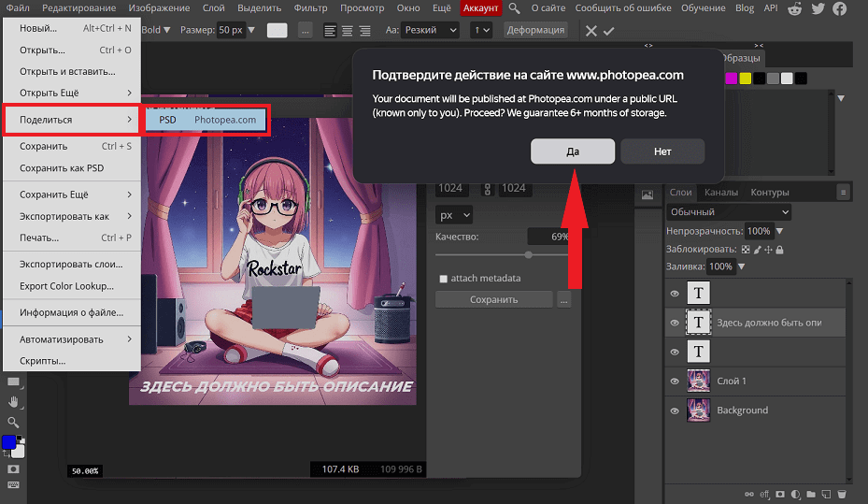Click the blue foreground color swatch
The height and width of the screenshot is (504, 868).
pyautogui.click(x=9, y=442)
